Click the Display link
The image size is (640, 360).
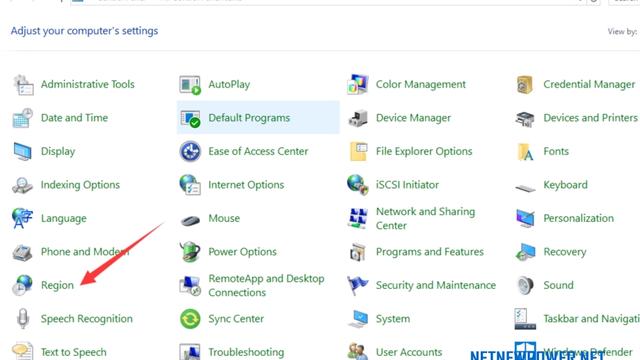click(x=58, y=151)
